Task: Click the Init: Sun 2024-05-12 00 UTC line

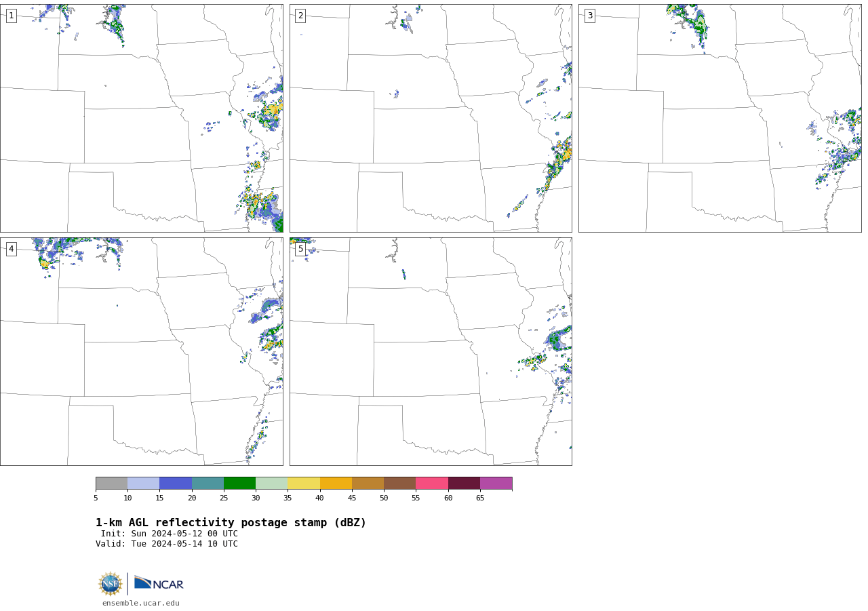Action: click(x=170, y=534)
